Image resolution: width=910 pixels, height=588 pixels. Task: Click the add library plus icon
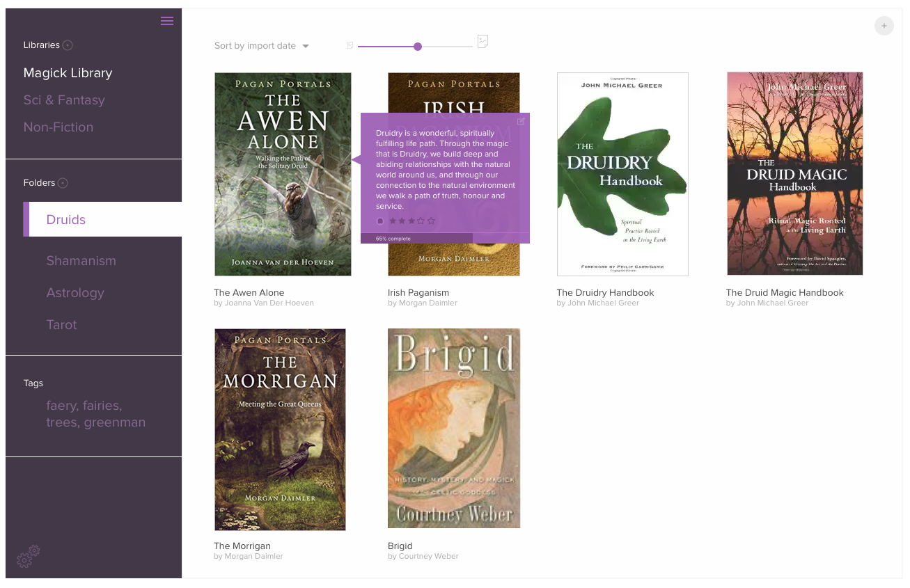(x=68, y=45)
